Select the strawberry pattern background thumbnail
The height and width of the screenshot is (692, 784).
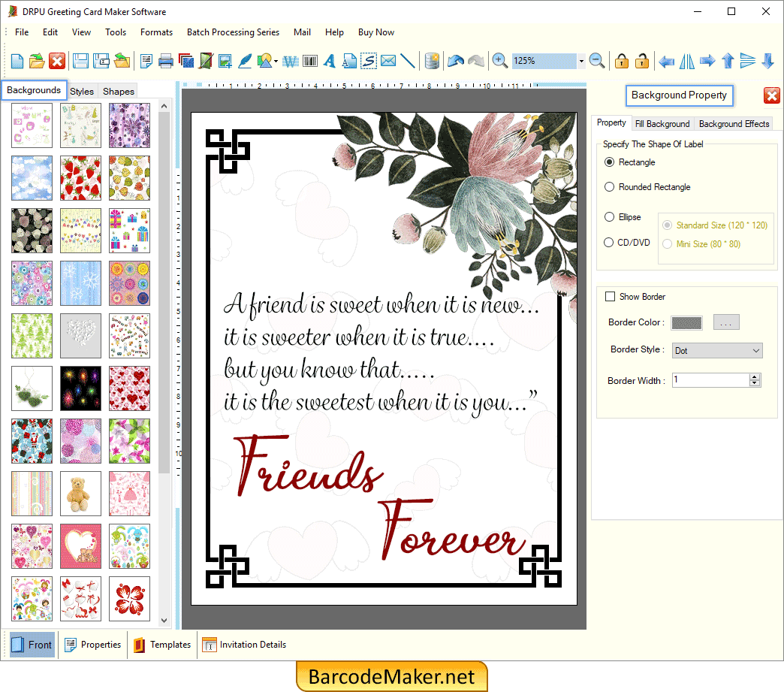(x=80, y=177)
